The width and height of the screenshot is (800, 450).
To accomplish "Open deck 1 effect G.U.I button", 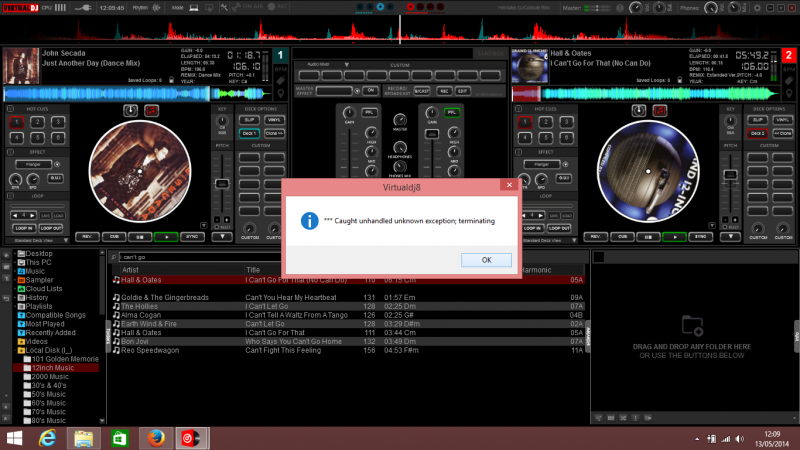I will coord(55,178).
